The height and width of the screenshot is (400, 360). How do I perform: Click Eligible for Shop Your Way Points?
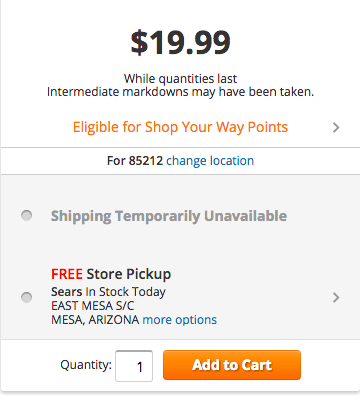pyautogui.click(x=180, y=127)
